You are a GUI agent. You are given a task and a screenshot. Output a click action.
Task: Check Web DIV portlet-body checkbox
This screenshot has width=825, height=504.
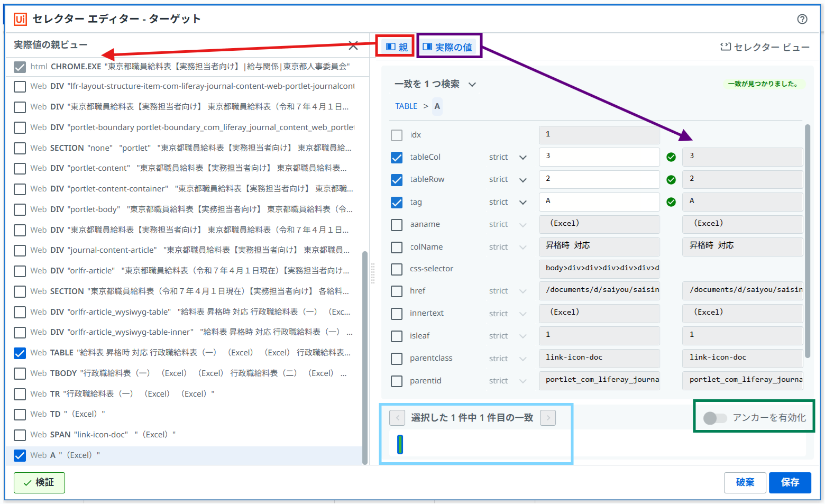(20, 210)
